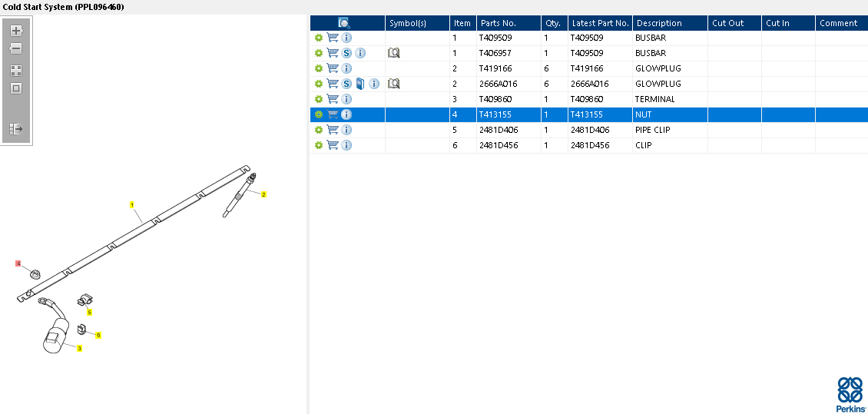Add T409509 BUSBAR to cart
868x414 pixels.
click(x=333, y=38)
